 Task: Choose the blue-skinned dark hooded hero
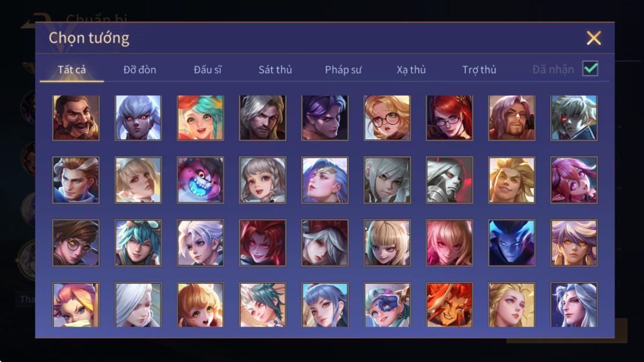tap(512, 243)
